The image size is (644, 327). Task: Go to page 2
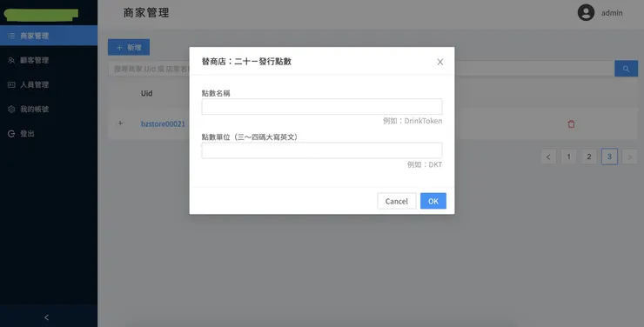[588, 157]
